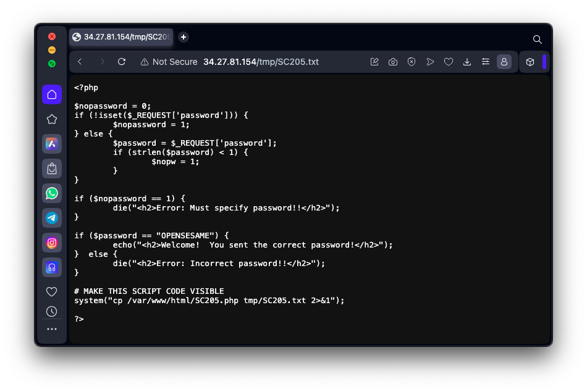Go forward to the next page
This screenshot has height=392, width=587.
tap(102, 62)
